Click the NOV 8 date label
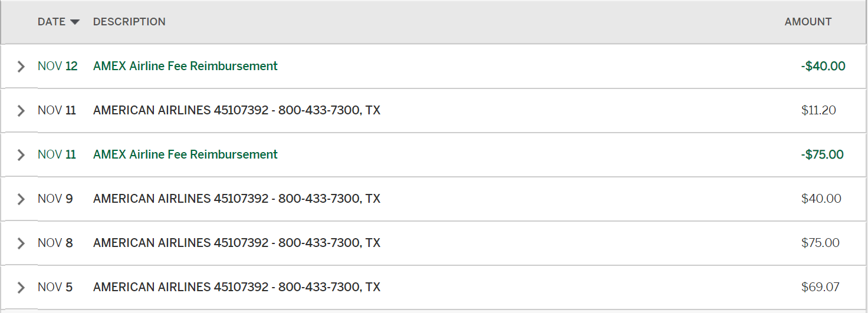868x313 pixels. click(55, 243)
